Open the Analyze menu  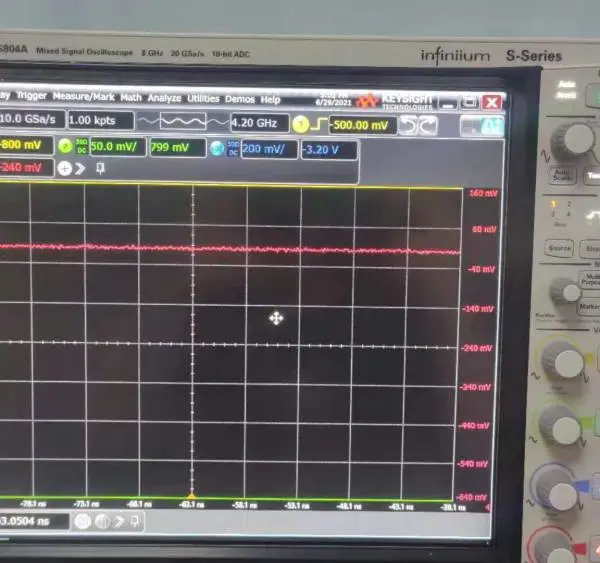click(x=165, y=98)
